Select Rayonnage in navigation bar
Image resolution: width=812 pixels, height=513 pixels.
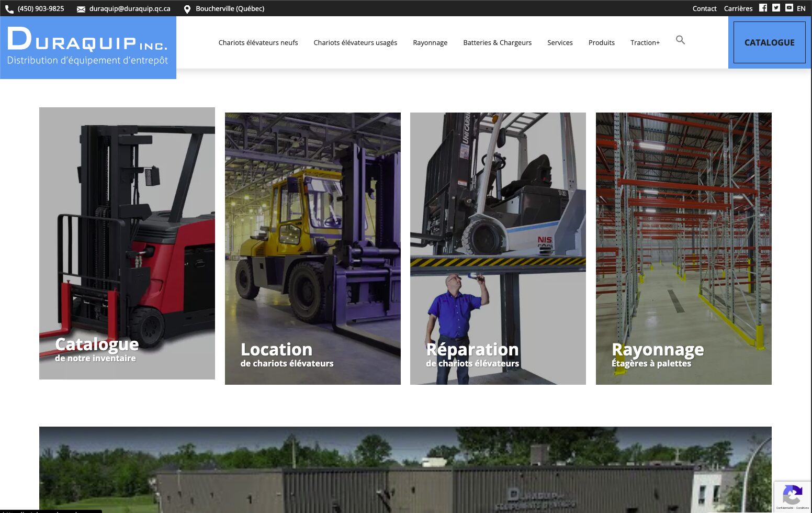click(x=430, y=43)
